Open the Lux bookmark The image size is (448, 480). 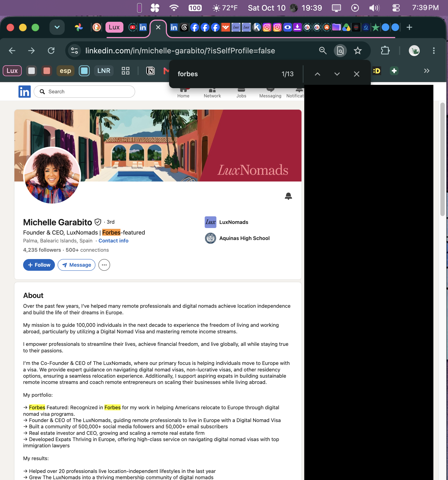tap(12, 71)
